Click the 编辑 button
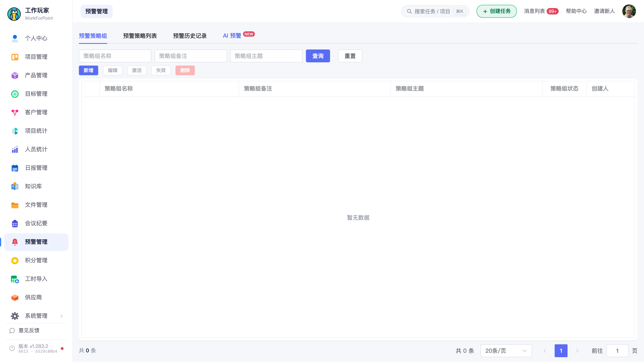The width and height of the screenshot is (644, 362). (112, 70)
